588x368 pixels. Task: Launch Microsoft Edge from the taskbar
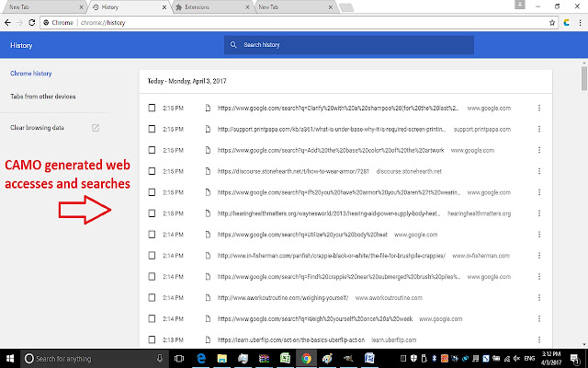201,358
